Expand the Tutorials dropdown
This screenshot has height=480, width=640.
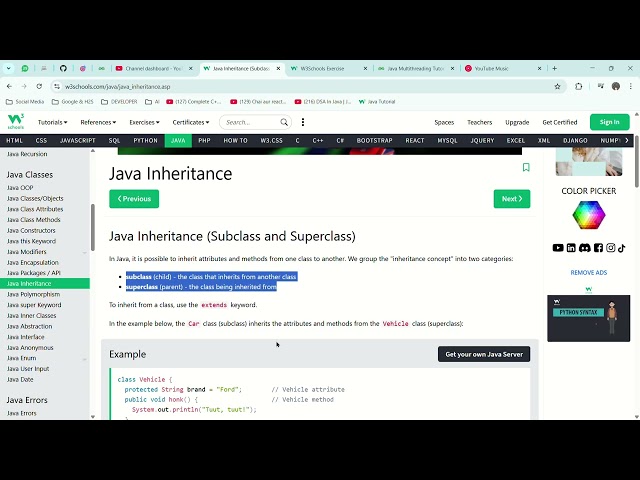click(52, 122)
